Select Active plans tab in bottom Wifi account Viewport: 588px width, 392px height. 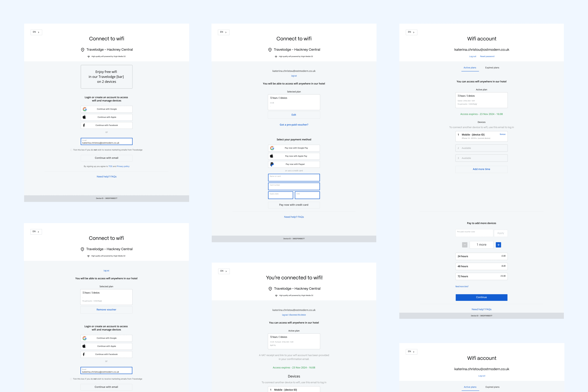(470, 387)
